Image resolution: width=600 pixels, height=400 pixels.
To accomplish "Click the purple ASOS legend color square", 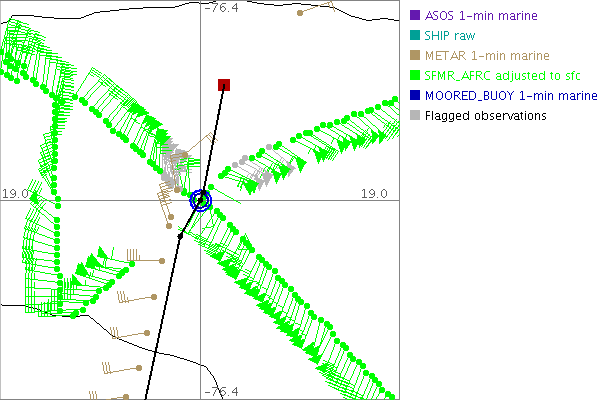I will [x=415, y=16].
